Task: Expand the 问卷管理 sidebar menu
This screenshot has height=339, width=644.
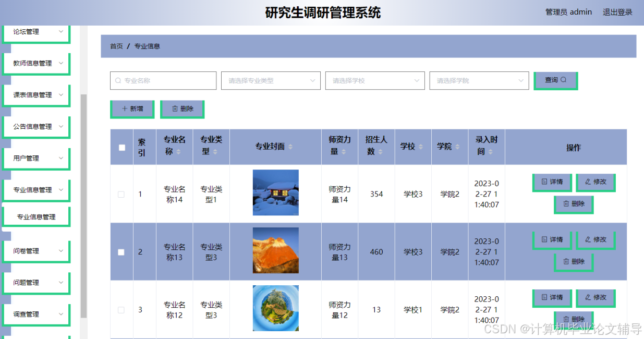Action: [x=36, y=251]
